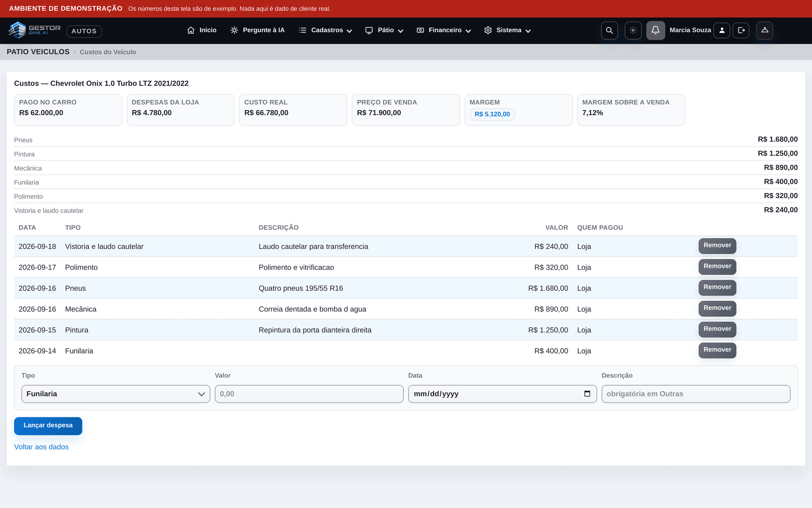This screenshot has height=508, width=812.
Task: Remove the Mecânica expense row
Action: [x=717, y=308]
